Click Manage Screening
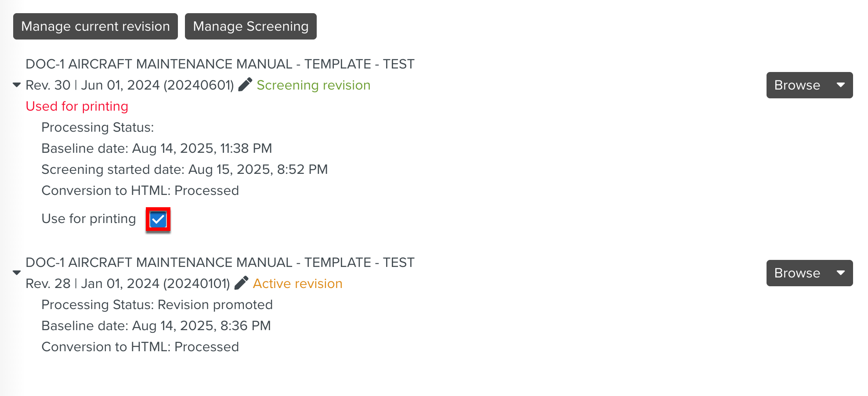This screenshot has height=396, width=868. (250, 26)
